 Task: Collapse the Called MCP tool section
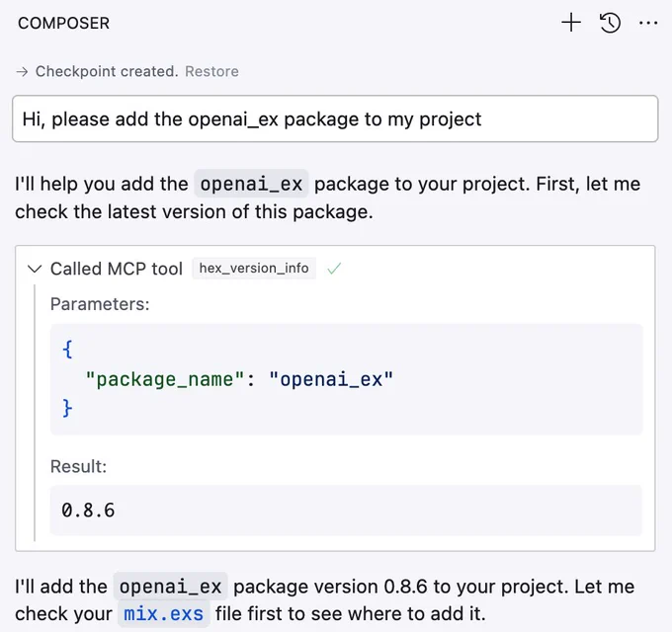pos(35,269)
